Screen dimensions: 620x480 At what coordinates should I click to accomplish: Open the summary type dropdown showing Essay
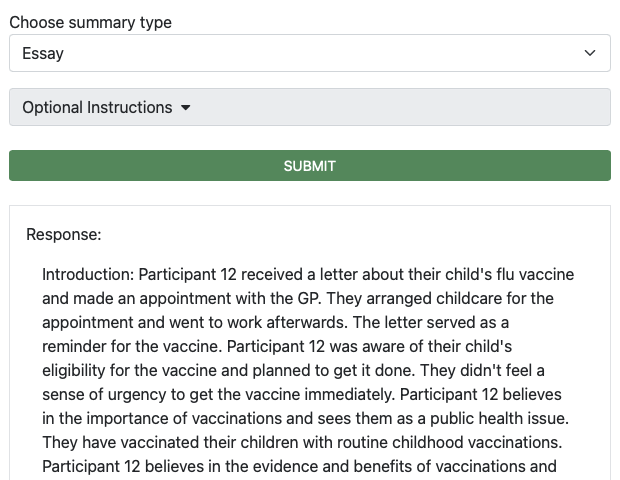pos(300,54)
